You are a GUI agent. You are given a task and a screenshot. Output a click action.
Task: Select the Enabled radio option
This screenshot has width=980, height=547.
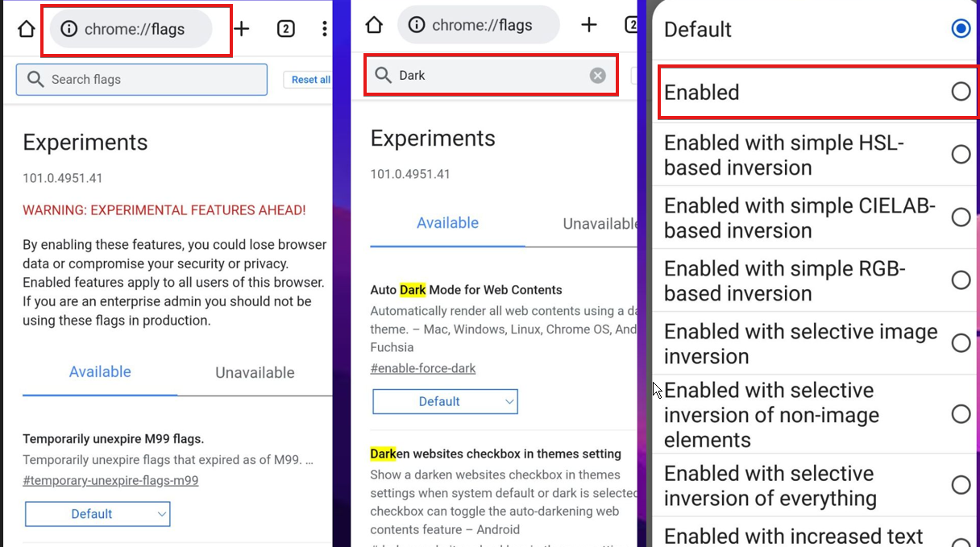point(961,92)
